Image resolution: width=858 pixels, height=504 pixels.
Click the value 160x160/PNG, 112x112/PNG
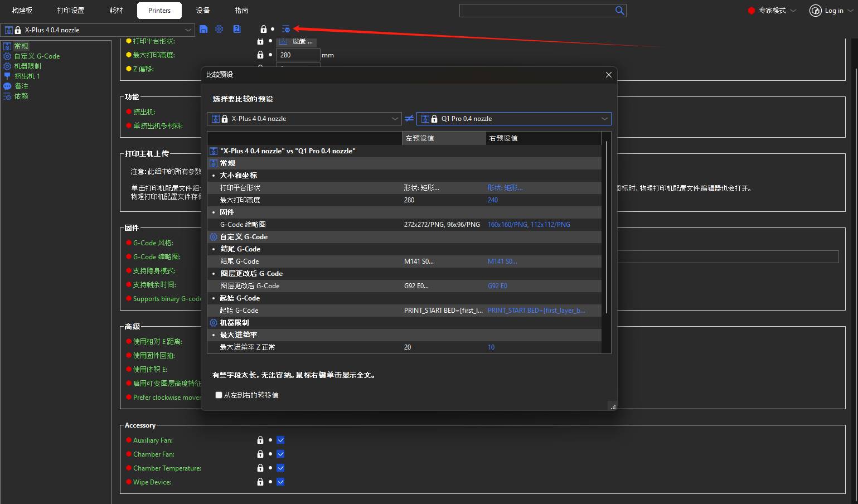[x=529, y=225]
